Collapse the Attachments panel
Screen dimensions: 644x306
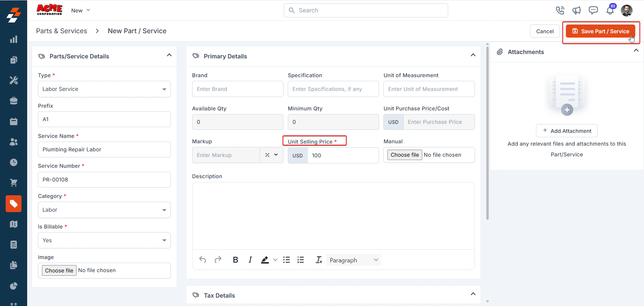click(x=636, y=50)
